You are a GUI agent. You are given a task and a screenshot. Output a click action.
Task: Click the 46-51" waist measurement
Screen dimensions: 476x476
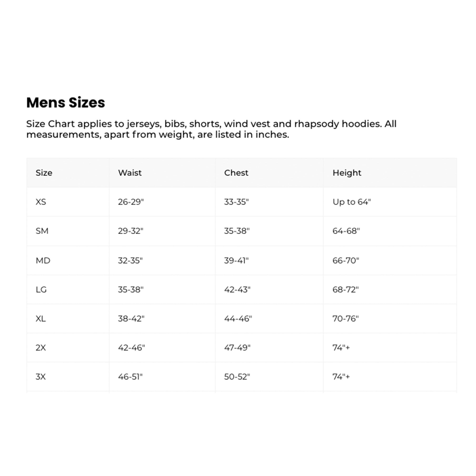(x=130, y=377)
